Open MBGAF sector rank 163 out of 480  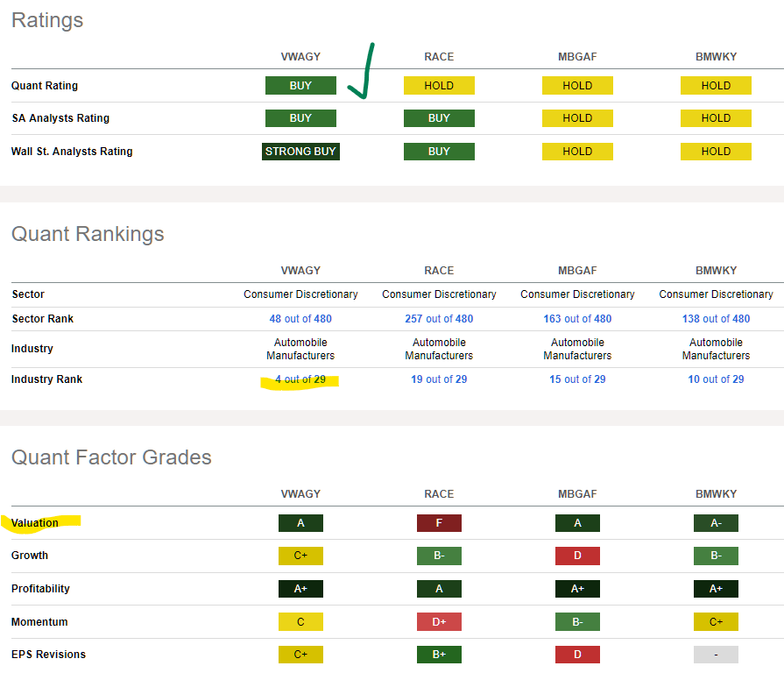click(577, 319)
